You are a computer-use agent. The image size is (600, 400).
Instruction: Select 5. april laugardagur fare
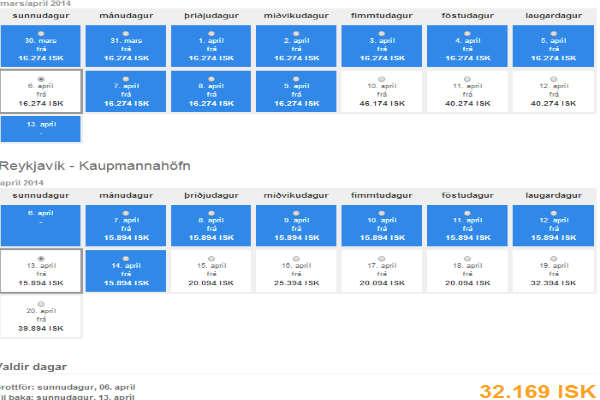[x=553, y=31]
